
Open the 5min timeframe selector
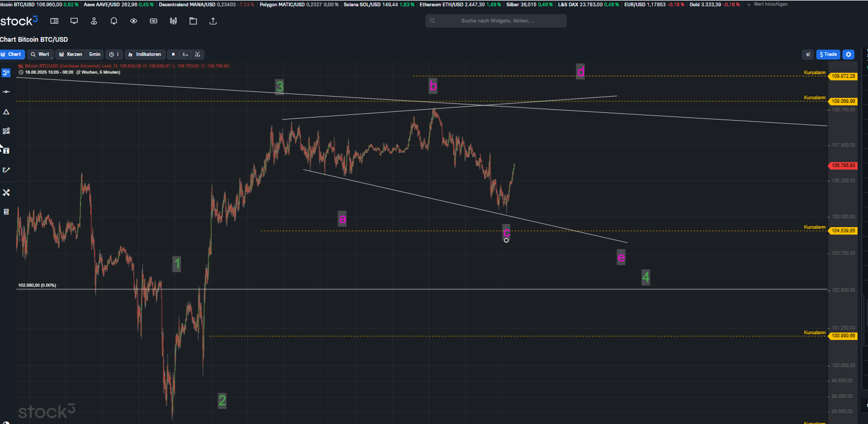95,54
